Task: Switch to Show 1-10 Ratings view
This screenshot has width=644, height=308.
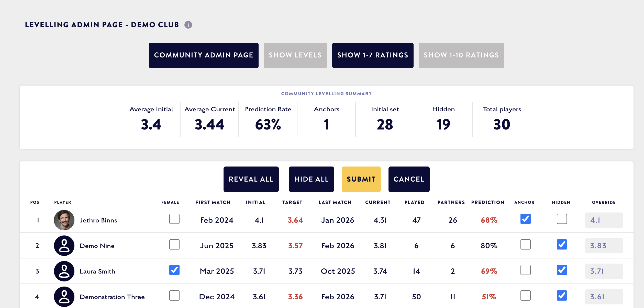Action: [461, 55]
